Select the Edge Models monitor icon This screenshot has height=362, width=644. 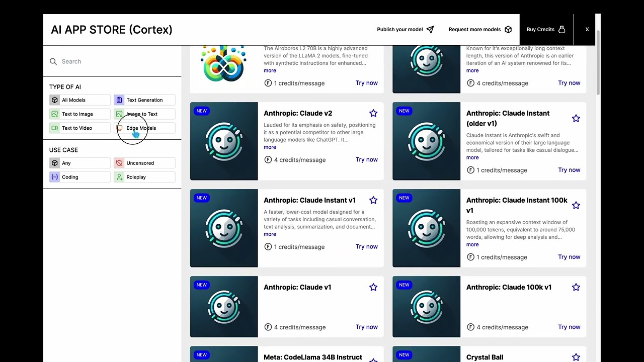tap(119, 128)
